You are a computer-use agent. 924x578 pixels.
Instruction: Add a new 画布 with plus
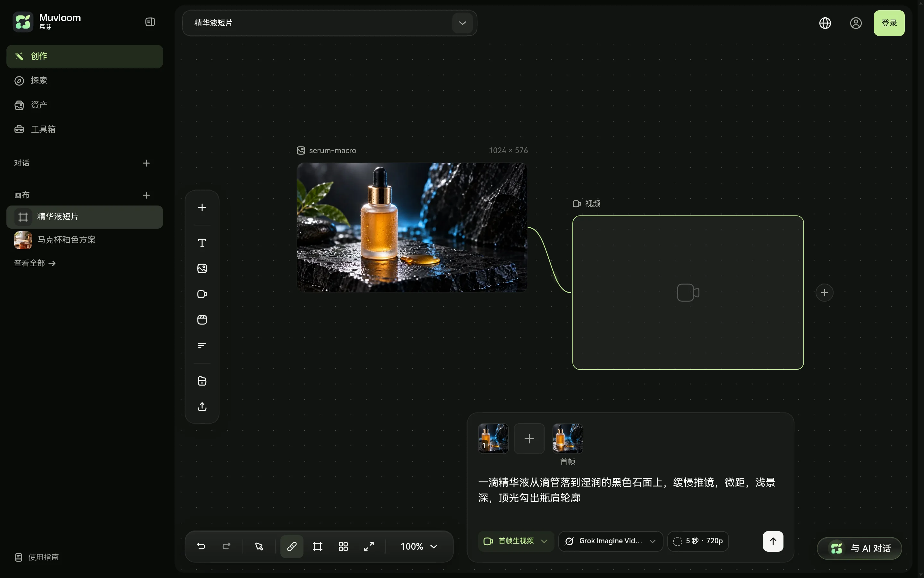tap(146, 195)
